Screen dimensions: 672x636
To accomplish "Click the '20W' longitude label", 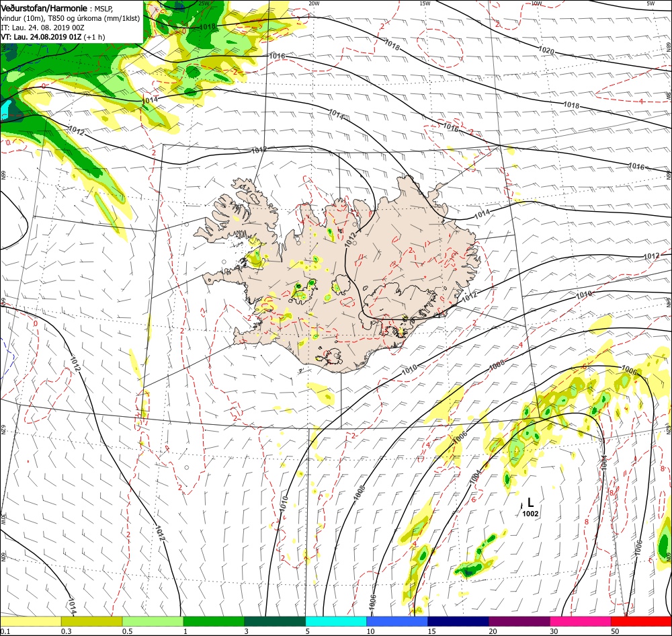I will [314, 3].
